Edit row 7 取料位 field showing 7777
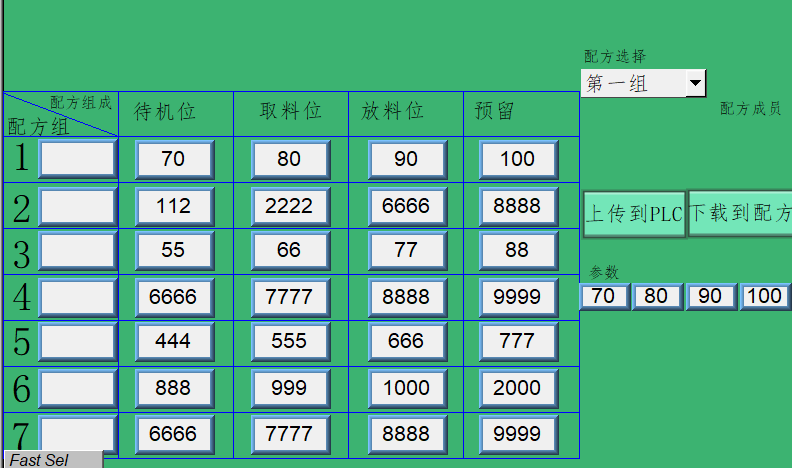Screen dimensions: 792x468 pos(289,434)
